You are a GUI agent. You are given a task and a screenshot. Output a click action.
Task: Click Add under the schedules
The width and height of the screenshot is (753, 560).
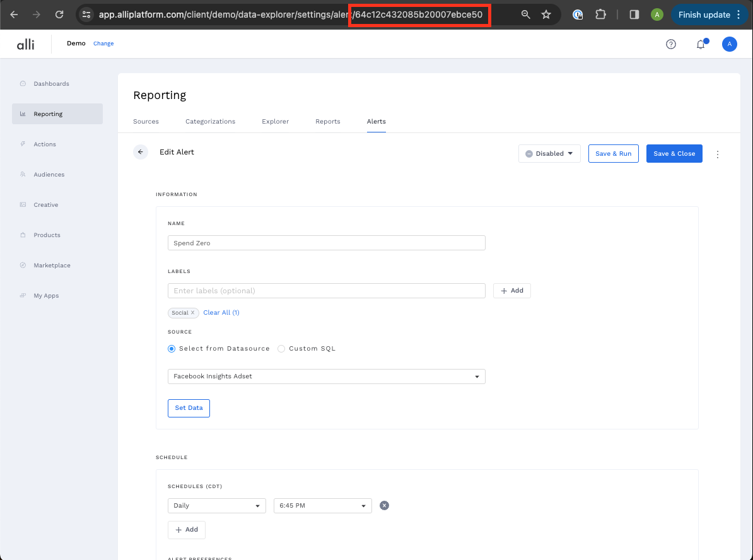point(186,530)
